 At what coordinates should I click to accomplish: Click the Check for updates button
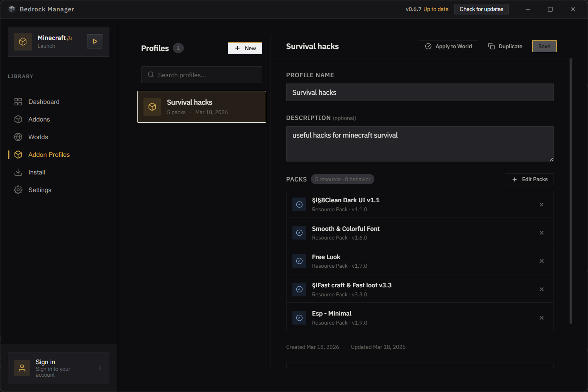(x=481, y=9)
